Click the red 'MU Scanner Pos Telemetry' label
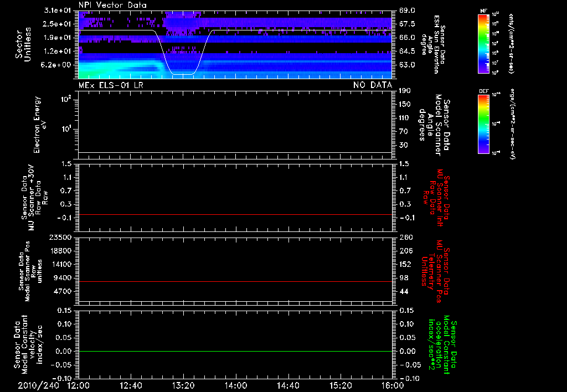Screen dimensions: 567x392 click(435, 271)
